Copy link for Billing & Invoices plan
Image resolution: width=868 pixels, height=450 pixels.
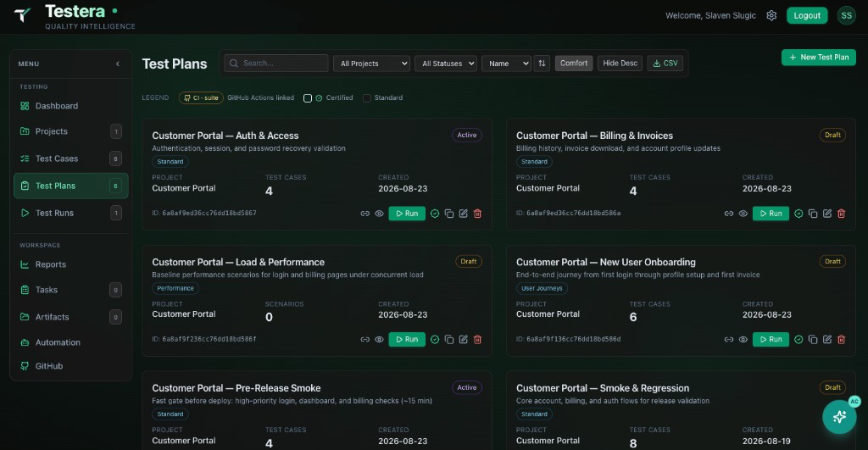(728, 214)
